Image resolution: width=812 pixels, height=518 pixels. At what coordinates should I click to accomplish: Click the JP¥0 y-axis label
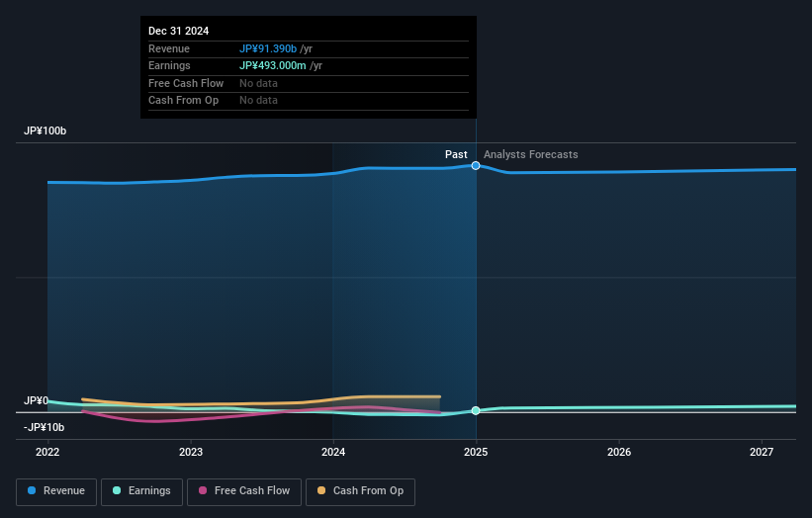pos(36,400)
